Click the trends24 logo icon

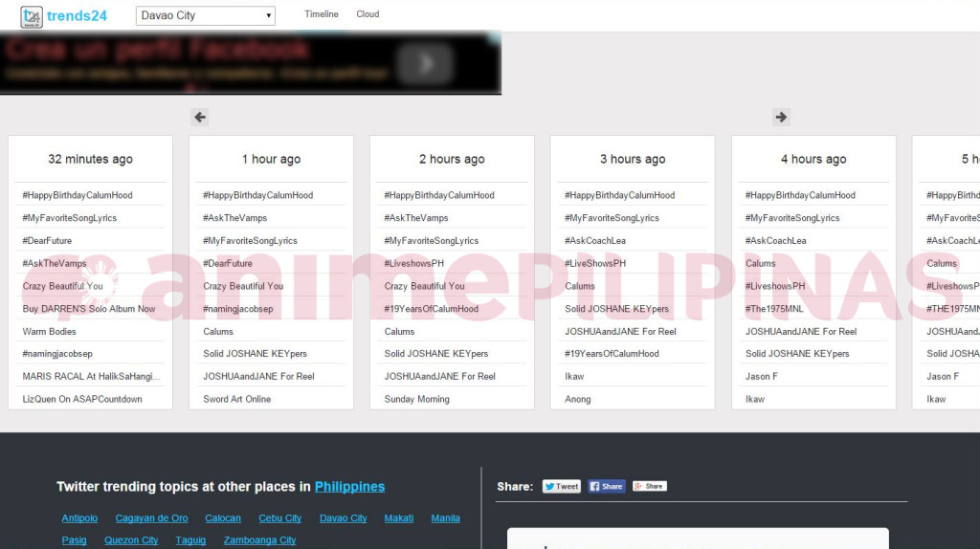click(x=32, y=16)
